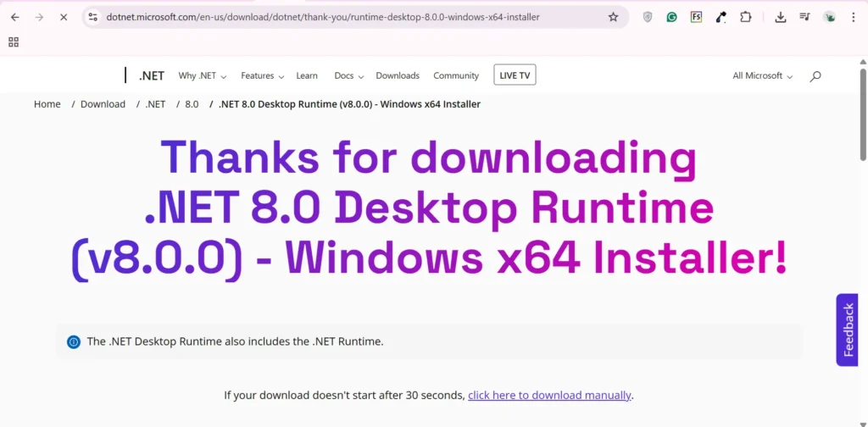Open the Chrome three-dot menu
The image size is (868, 427).
[x=854, y=17]
